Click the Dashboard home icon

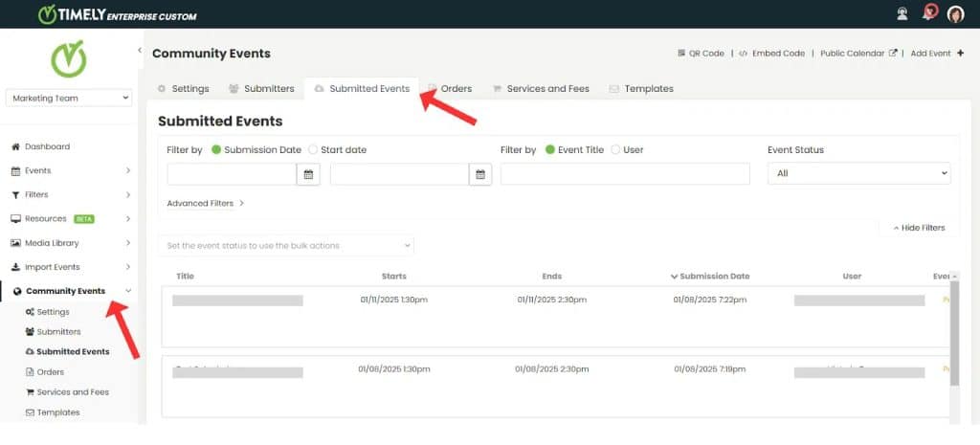(16, 146)
